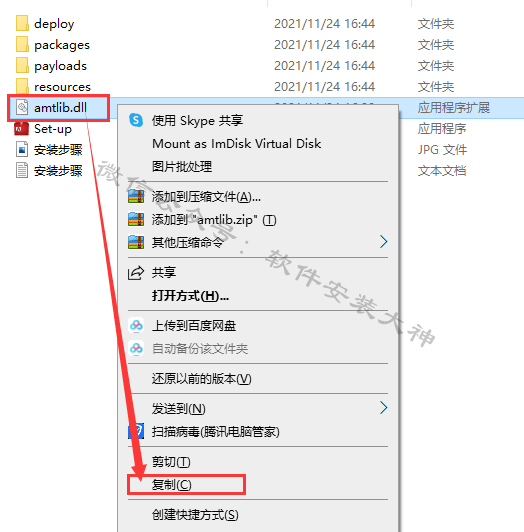Select 还原以前的版本(V) option
The height and width of the screenshot is (532, 524).
pyautogui.click(x=202, y=378)
